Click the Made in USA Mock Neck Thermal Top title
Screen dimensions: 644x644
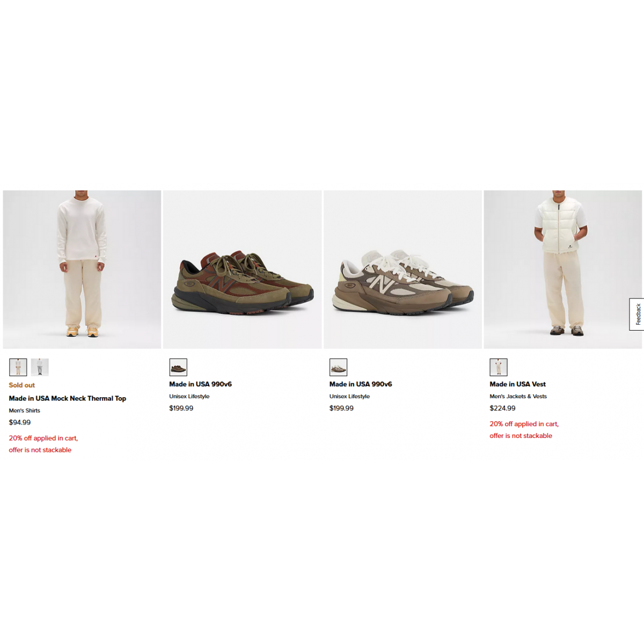(x=68, y=398)
